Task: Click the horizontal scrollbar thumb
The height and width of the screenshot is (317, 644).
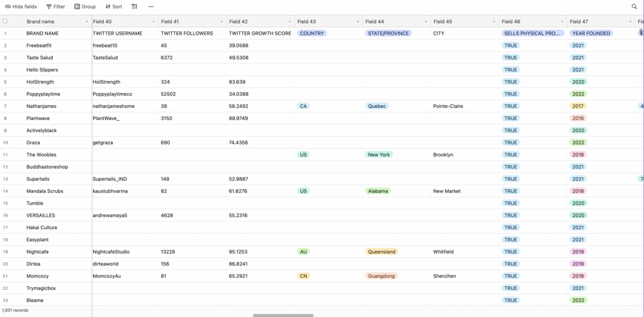Action: point(283,315)
